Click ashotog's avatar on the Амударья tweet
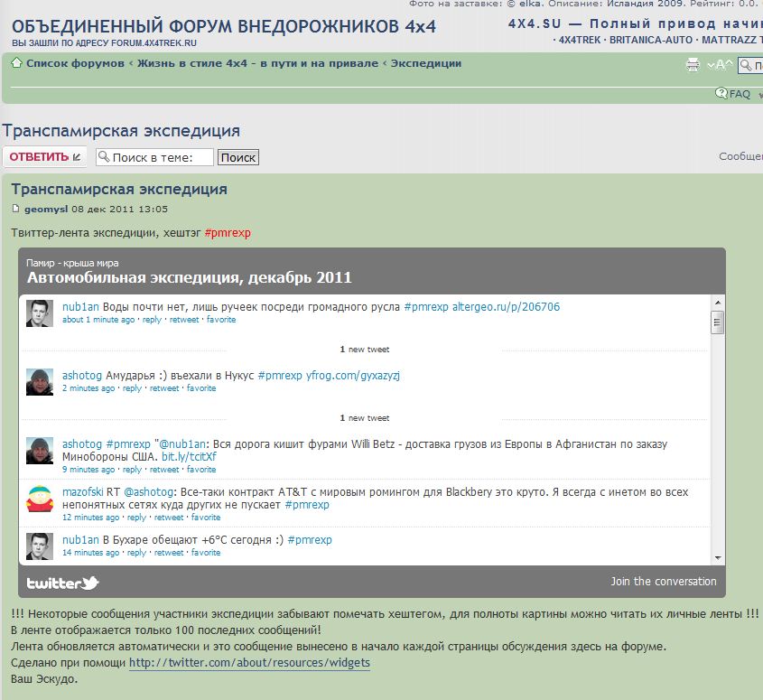The image size is (763, 700). pos(39,381)
